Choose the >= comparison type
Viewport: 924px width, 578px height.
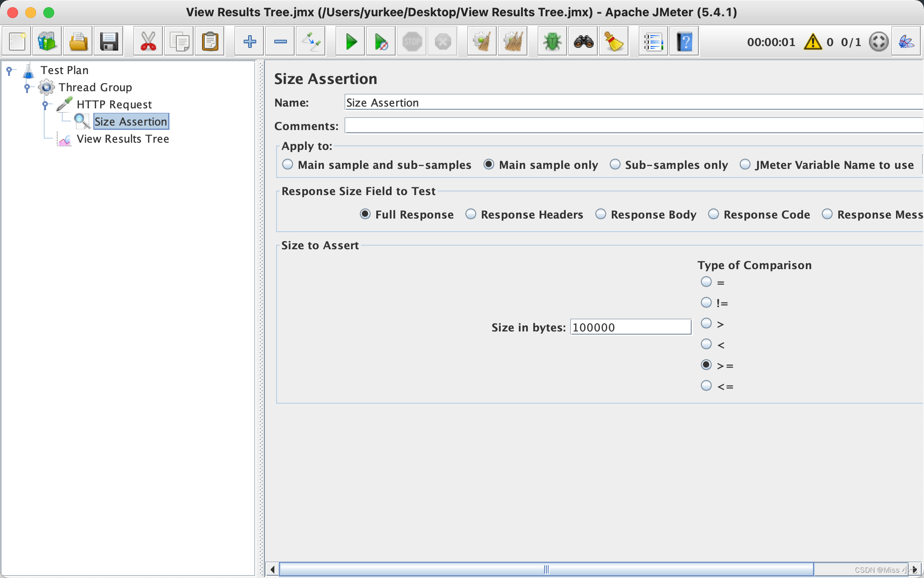706,365
